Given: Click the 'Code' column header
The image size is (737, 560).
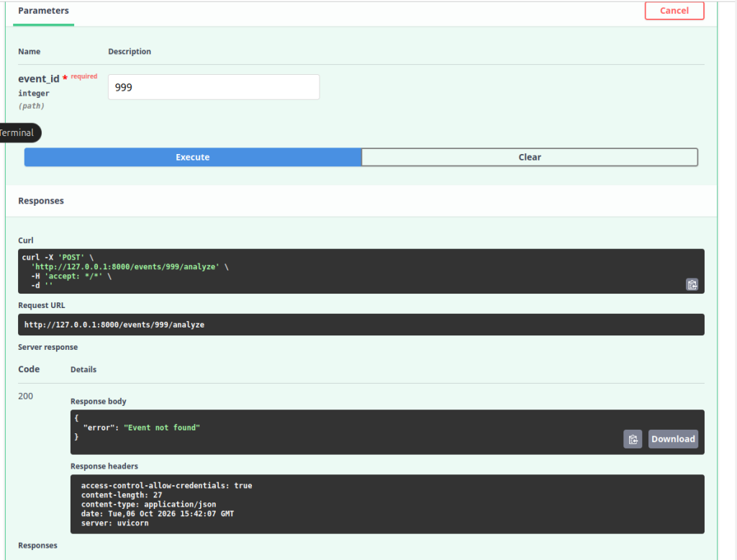Looking at the screenshot, I should [x=29, y=369].
